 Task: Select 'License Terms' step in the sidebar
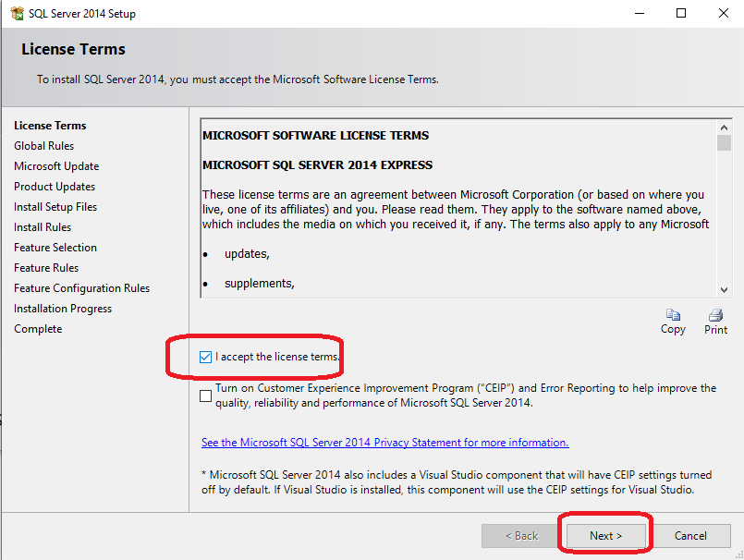click(49, 125)
